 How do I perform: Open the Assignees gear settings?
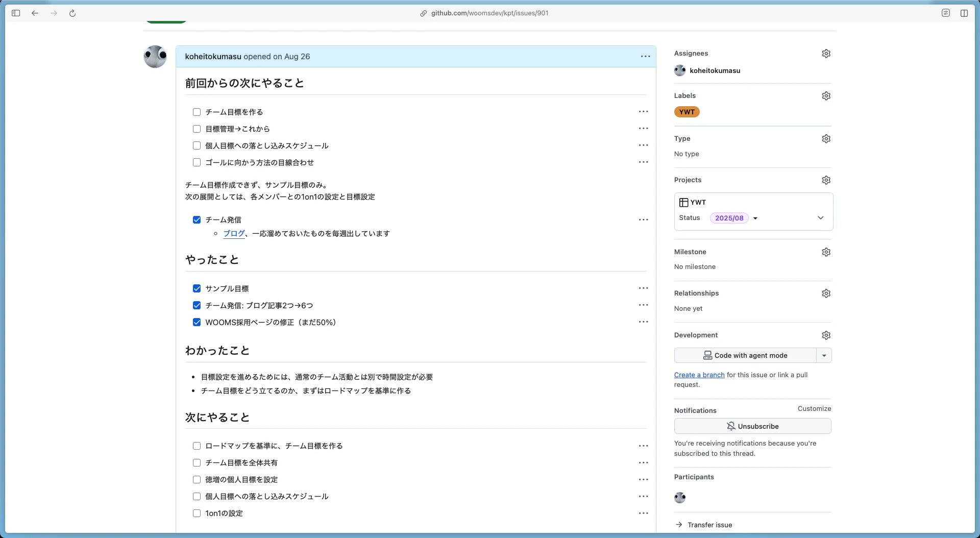point(826,54)
